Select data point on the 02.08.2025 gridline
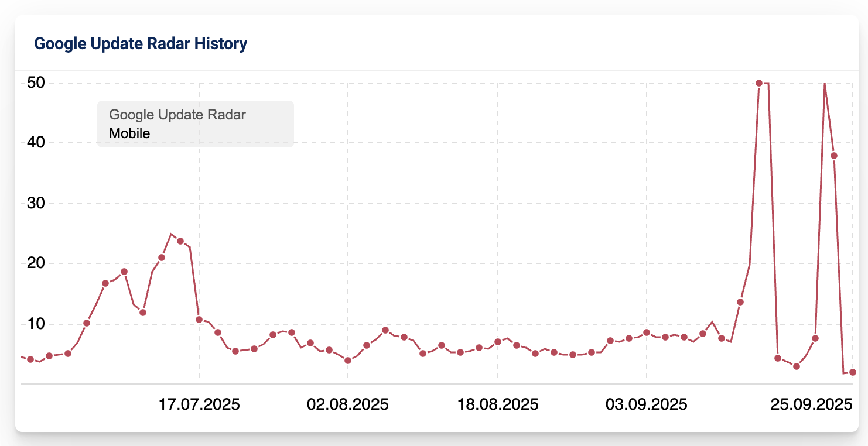The width and height of the screenshot is (868, 446). [x=348, y=361]
